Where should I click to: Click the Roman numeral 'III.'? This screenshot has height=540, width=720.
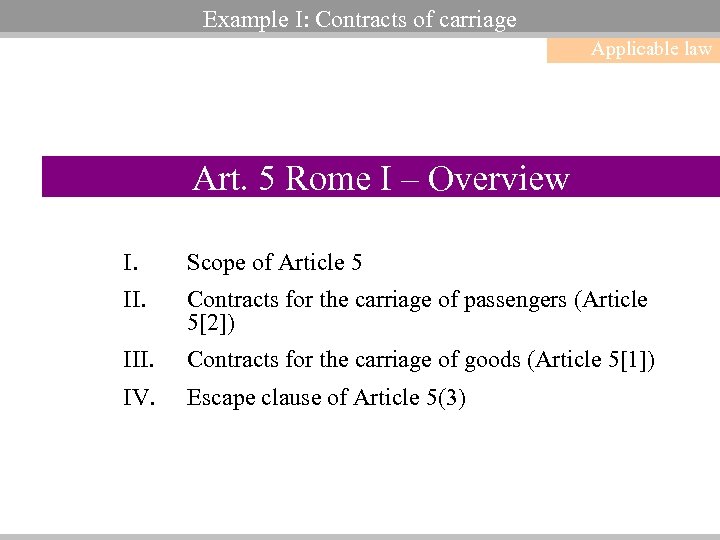point(138,360)
